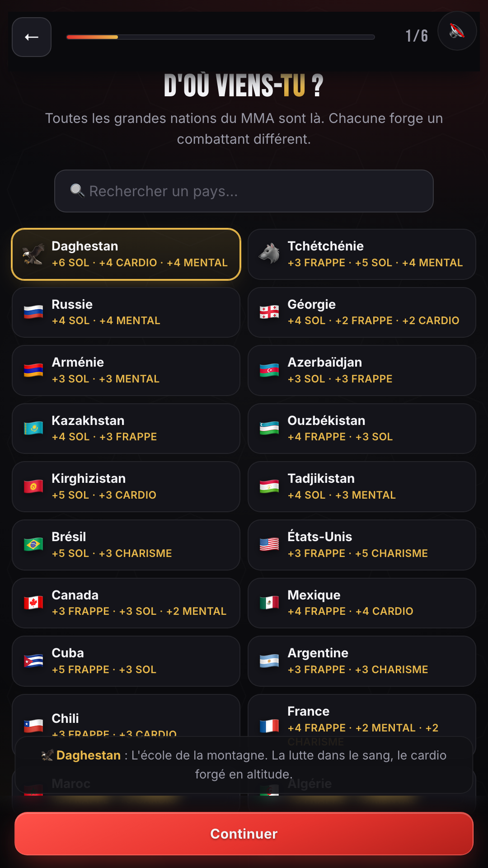Click the Daghestan eagle icon
The image size is (488, 868).
coord(33,254)
